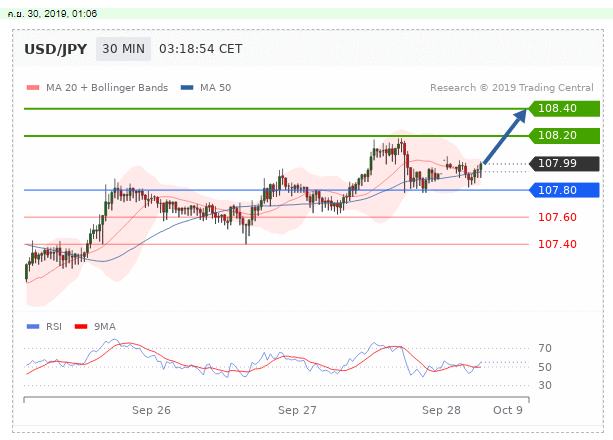Click the 9MA red legend swatch

point(81,327)
